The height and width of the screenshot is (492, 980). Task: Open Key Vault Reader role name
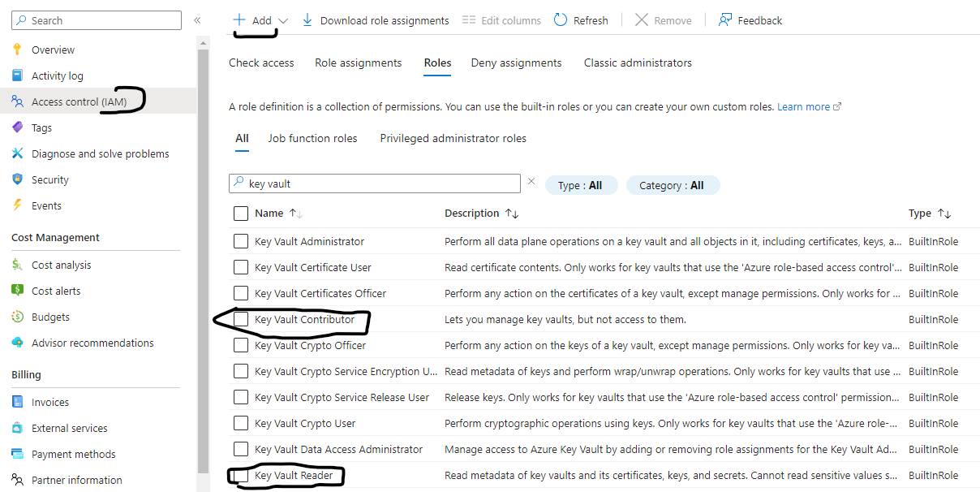coord(294,475)
